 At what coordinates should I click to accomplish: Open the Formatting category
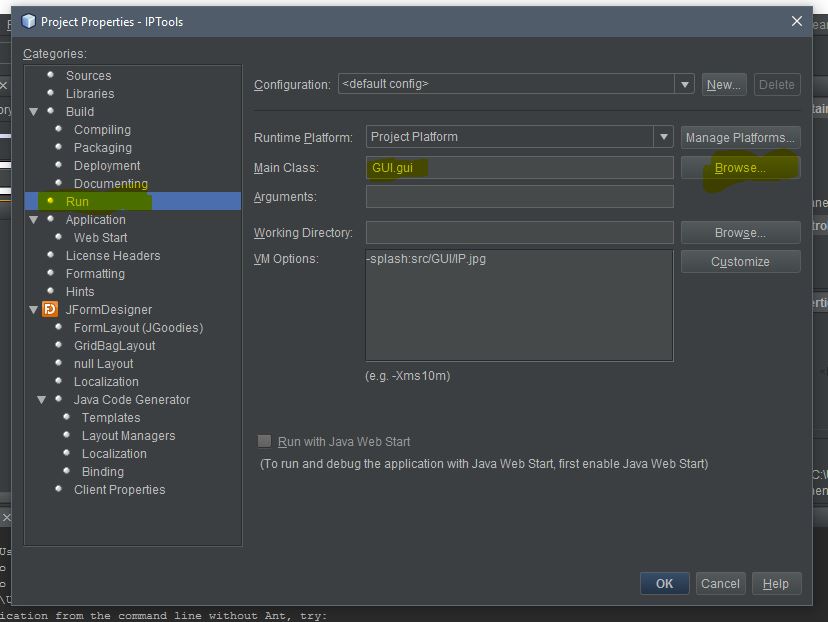click(x=95, y=274)
